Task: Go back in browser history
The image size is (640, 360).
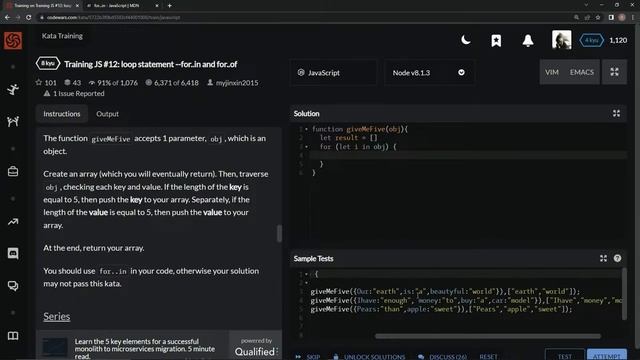Action: point(7,17)
